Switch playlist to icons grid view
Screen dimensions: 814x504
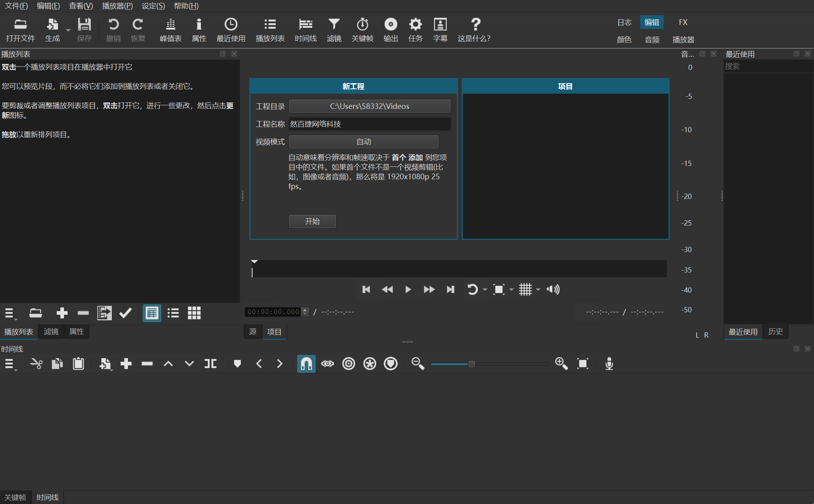tap(194, 313)
